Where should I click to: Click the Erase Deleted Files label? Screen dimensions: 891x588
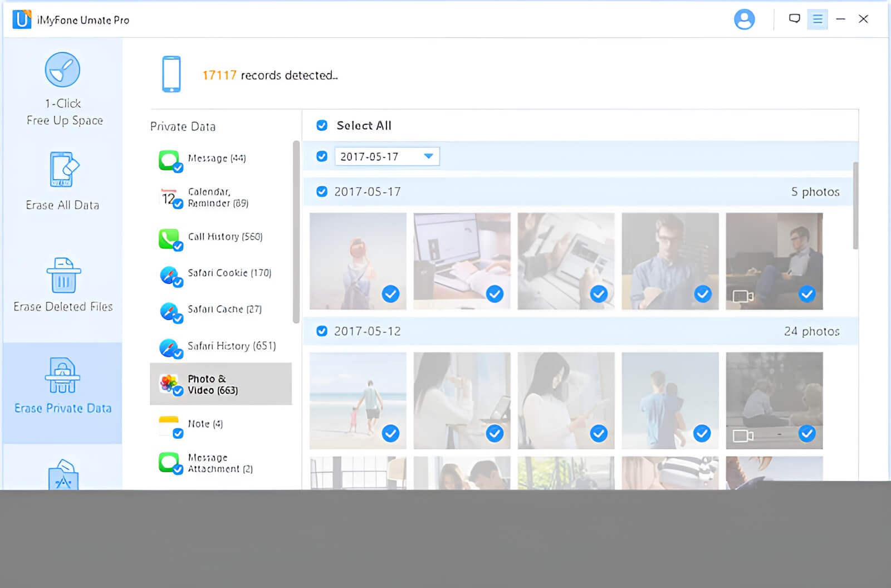63,307
